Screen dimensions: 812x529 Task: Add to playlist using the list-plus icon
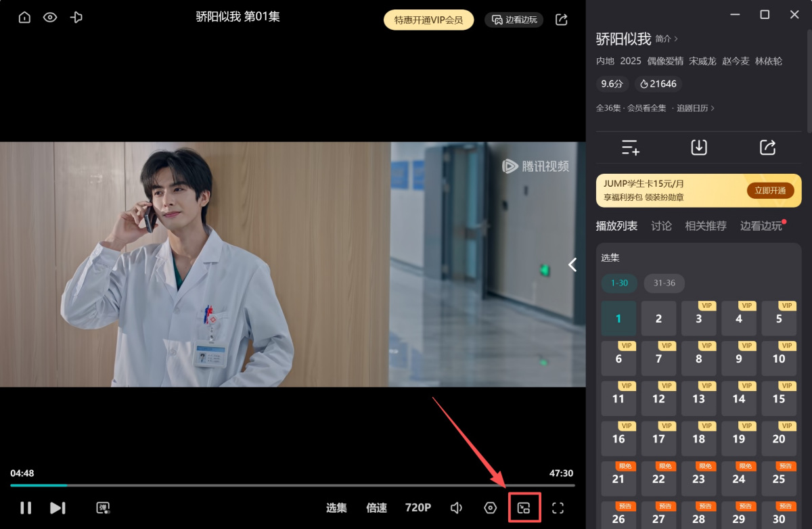pyautogui.click(x=630, y=147)
